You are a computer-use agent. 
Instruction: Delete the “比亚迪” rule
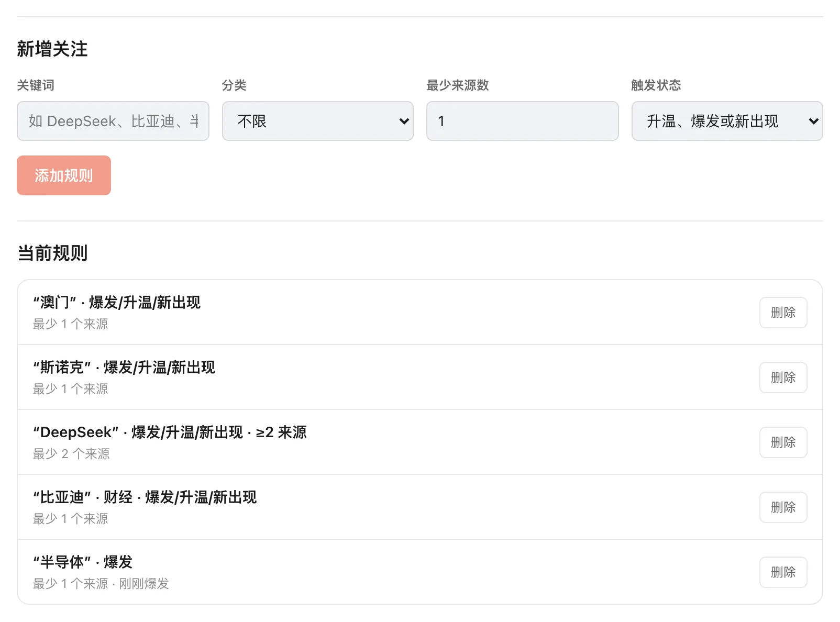783,507
